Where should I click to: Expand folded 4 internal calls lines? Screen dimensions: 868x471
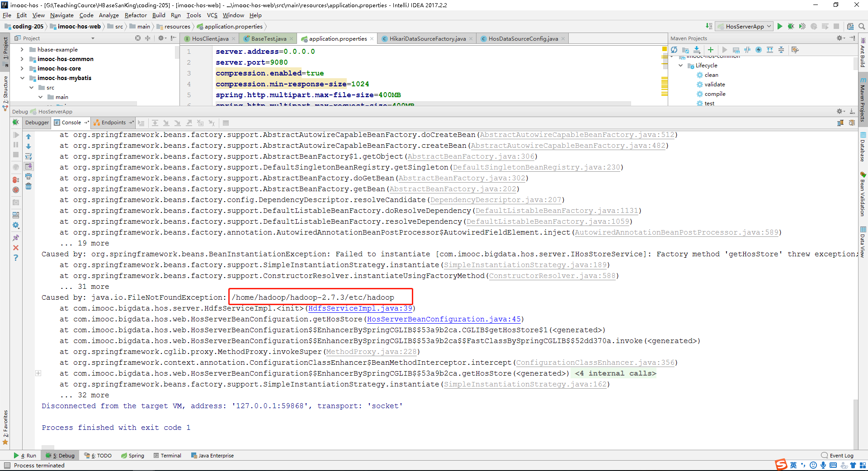pyautogui.click(x=38, y=373)
